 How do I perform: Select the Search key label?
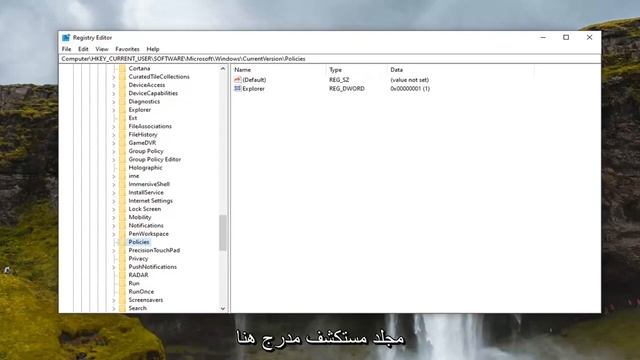138,308
